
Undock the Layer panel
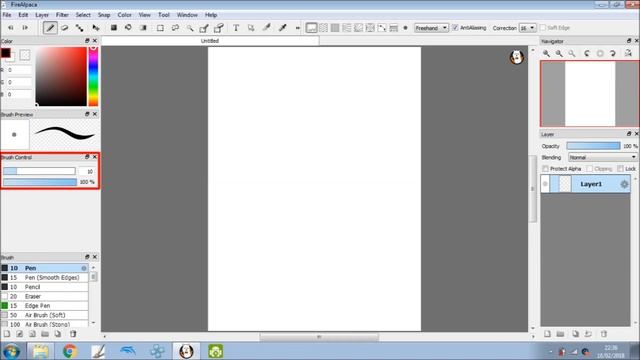(629, 134)
